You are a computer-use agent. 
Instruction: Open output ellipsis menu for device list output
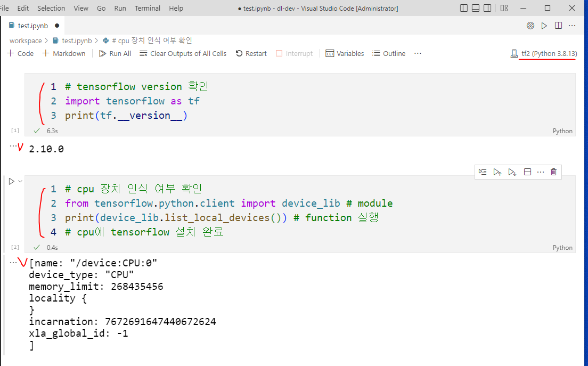(13, 263)
